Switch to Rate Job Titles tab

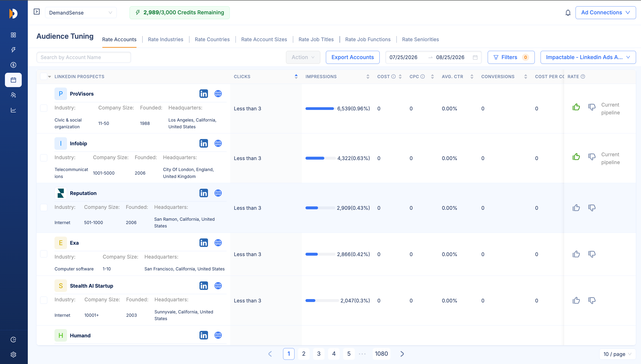[316, 39]
